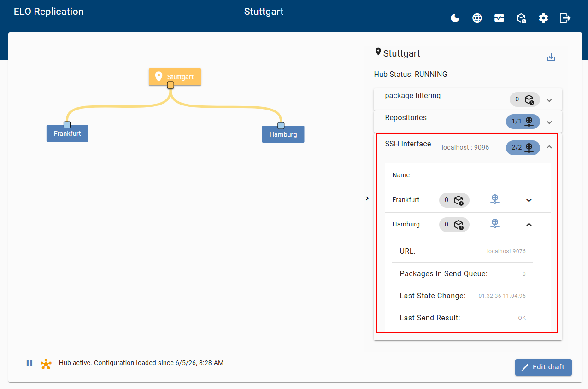This screenshot has width=588, height=389.
Task: Click Hub Status: RUNNING text
Action: [411, 75]
